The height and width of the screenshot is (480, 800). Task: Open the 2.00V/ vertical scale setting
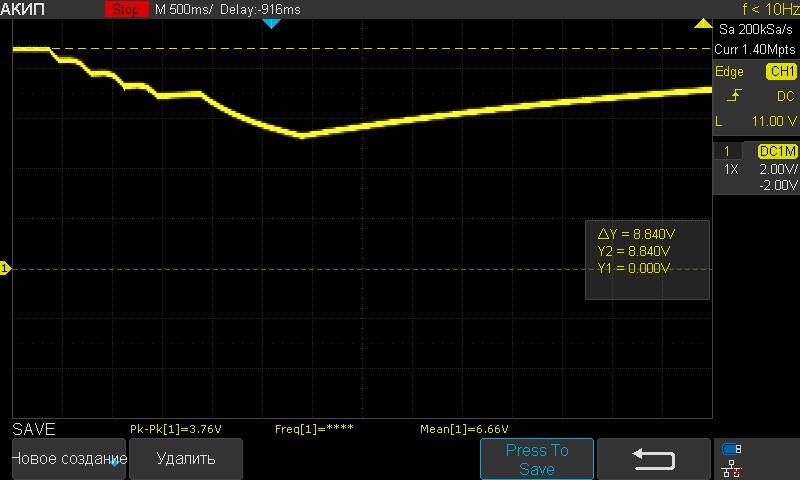[x=777, y=170]
